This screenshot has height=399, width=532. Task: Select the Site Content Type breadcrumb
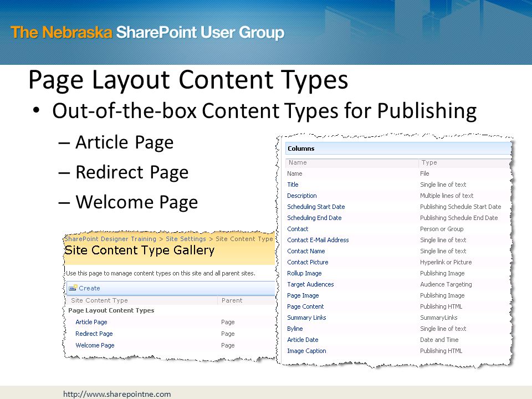[x=244, y=239]
